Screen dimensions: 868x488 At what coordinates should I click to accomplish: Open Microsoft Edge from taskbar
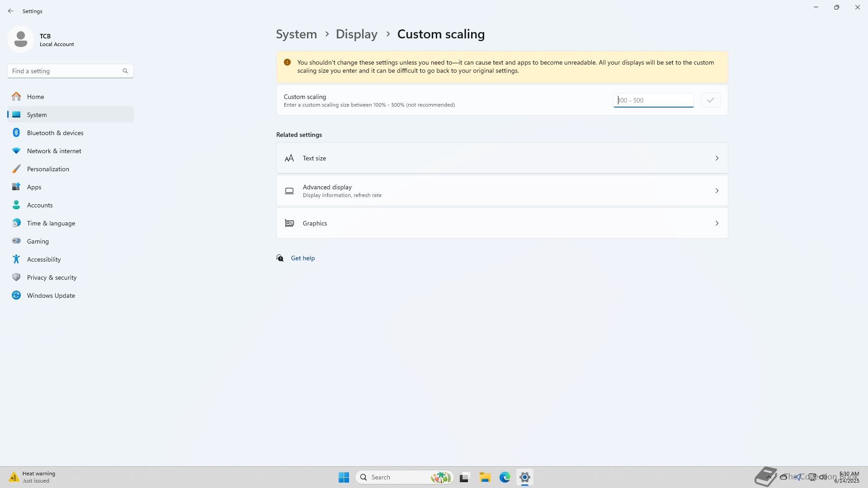pyautogui.click(x=505, y=477)
